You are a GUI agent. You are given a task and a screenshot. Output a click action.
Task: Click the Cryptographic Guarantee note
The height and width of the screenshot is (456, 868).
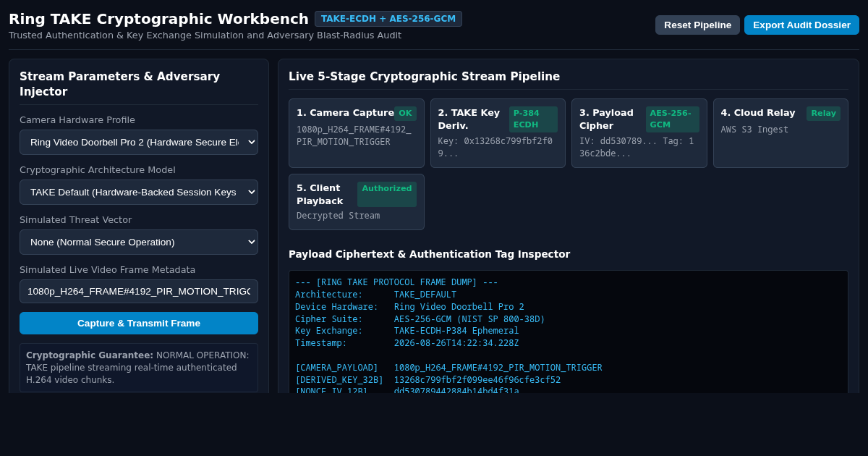click(x=139, y=368)
